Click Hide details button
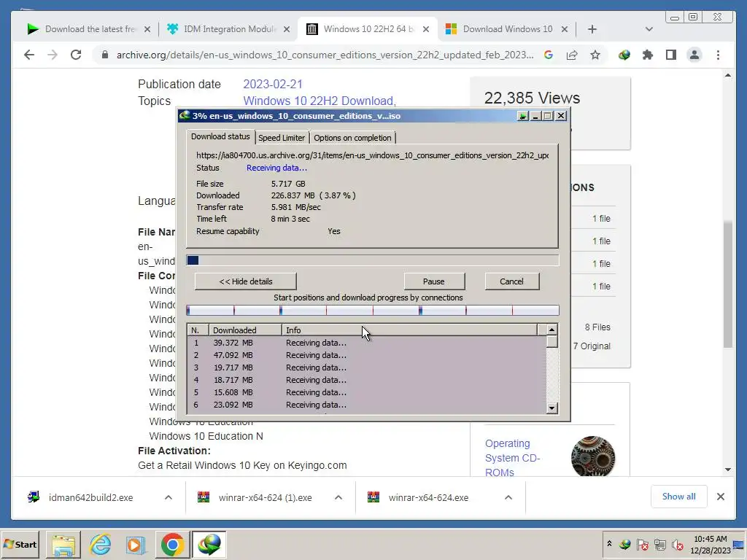This screenshot has height=560, width=747. 245,281
